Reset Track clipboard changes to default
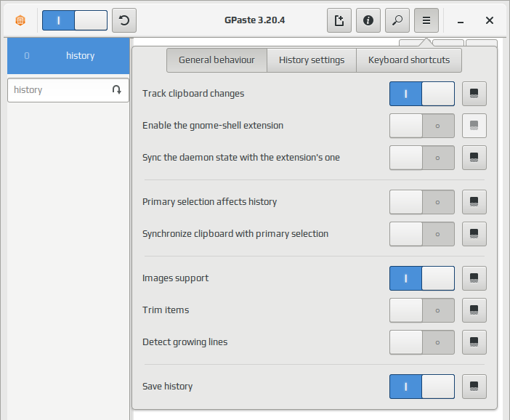 [x=474, y=94]
